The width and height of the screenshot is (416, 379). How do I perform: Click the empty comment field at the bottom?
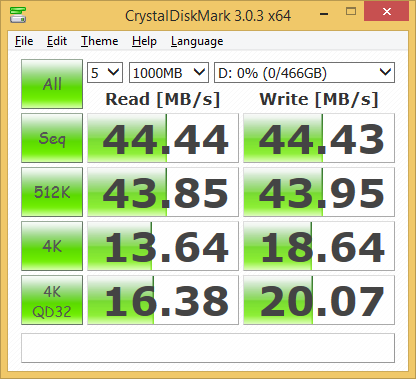pyautogui.click(x=208, y=348)
